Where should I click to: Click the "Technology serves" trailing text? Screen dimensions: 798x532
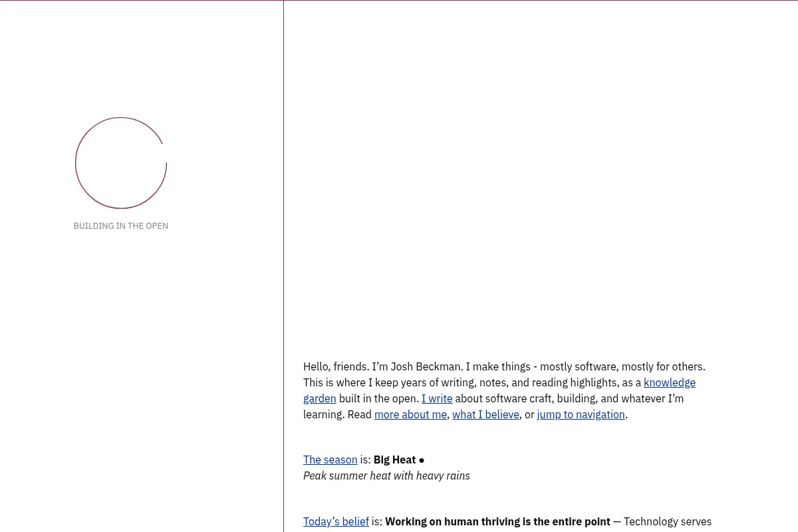pyautogui.click(x=668, y=521)
